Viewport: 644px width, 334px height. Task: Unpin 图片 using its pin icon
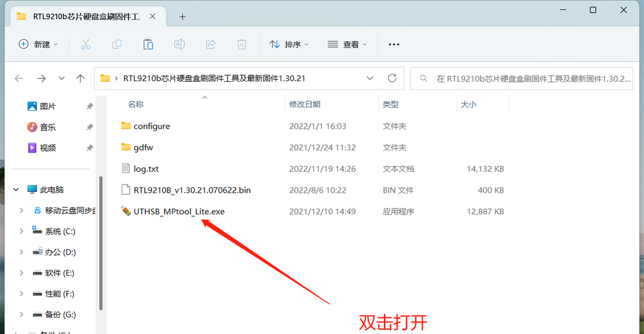[89, 106]
